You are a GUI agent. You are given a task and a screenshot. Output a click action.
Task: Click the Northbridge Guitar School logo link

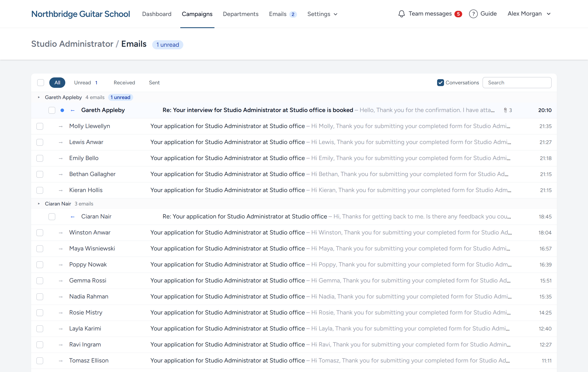click(x=81, y=14)
